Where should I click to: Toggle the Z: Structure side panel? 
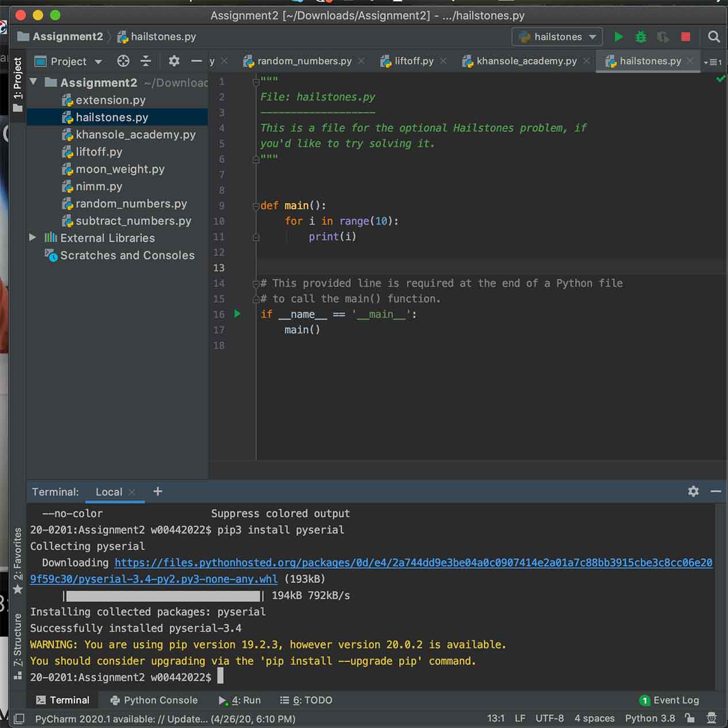(18, 646)
